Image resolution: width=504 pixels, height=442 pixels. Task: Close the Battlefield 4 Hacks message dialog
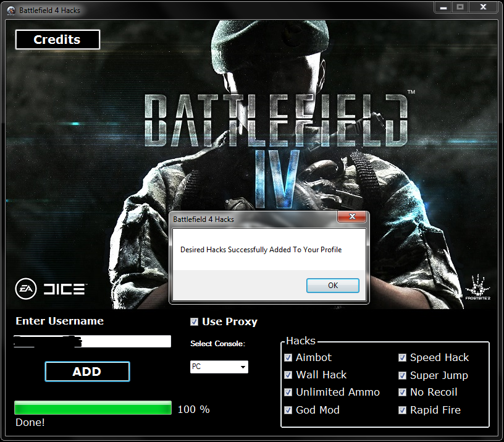click(x=351, y=216)
